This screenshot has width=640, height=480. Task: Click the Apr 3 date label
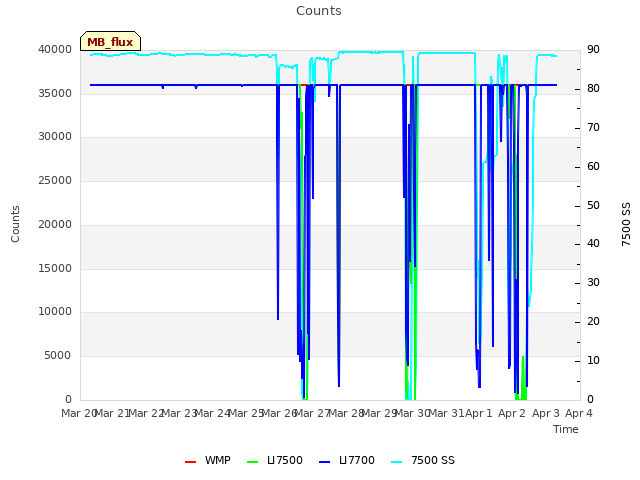546,413
